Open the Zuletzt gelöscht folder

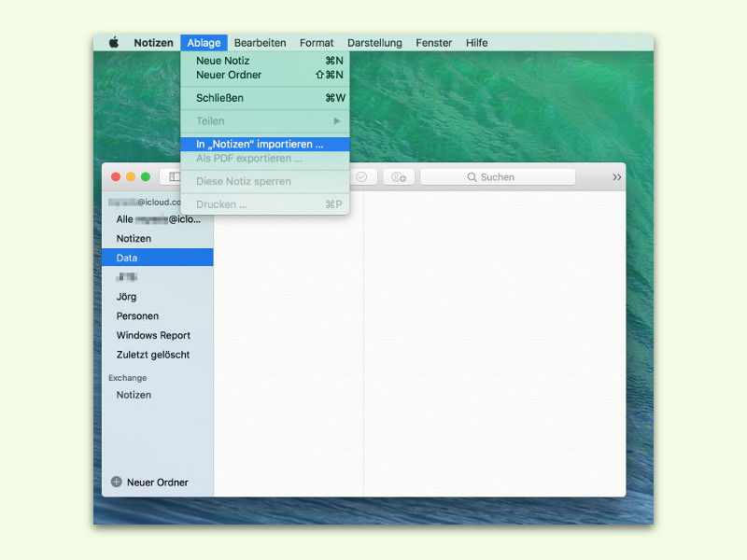[x=158, y=355]
